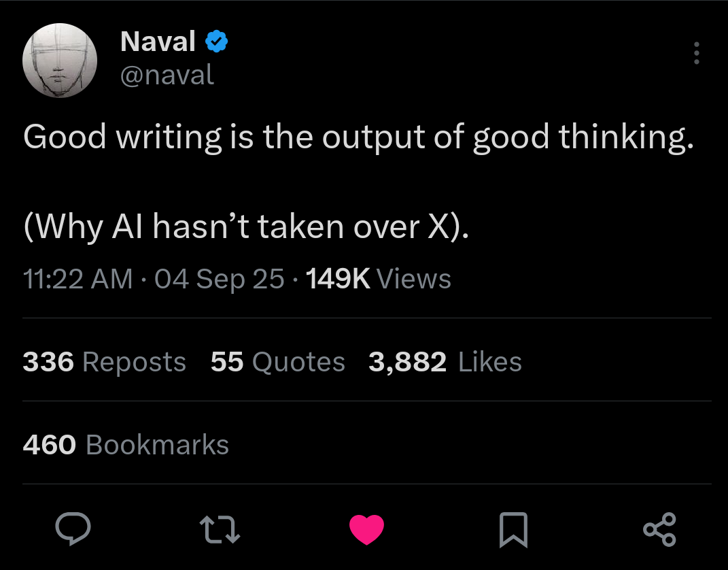728x570 pixels.
Task: Open the three-dot more options menu
Action: (x=695, y=54)
